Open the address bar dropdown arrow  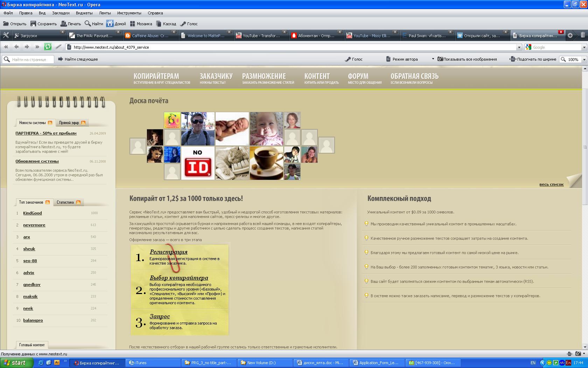click(x=519, y=47)
